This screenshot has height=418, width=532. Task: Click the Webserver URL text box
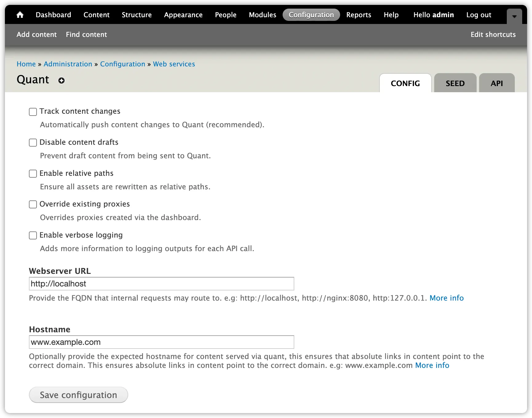click(161, 284)
